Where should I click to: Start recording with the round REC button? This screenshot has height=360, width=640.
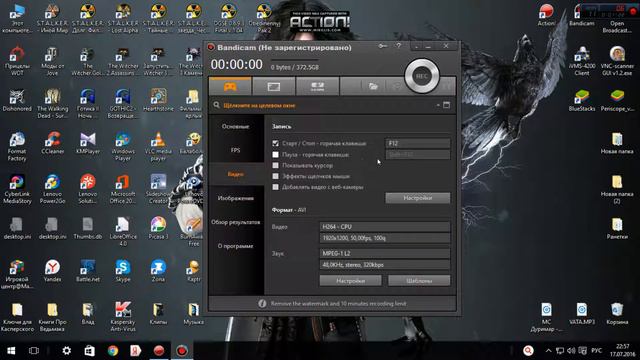click(422, 76)
